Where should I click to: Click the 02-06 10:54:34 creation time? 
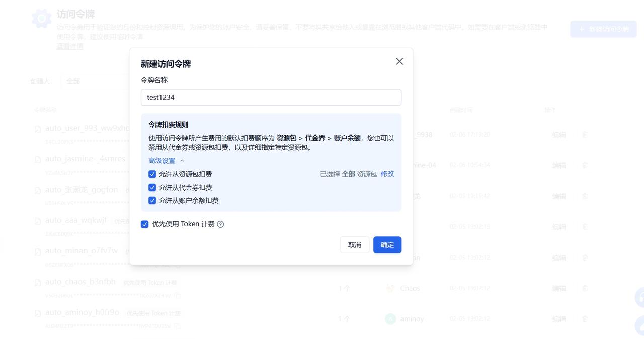pos(470,165)
